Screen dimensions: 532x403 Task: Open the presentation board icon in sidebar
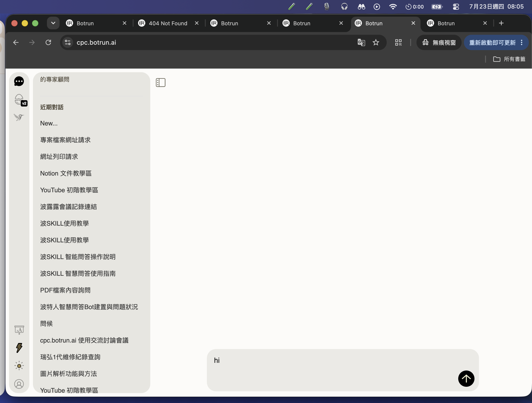point(19,330)
